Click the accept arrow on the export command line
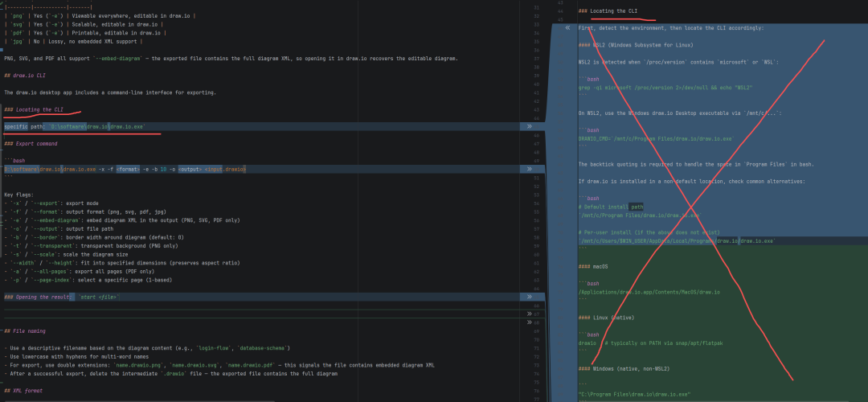The width and height of the screenshot is (868, 402). (529, 169)
